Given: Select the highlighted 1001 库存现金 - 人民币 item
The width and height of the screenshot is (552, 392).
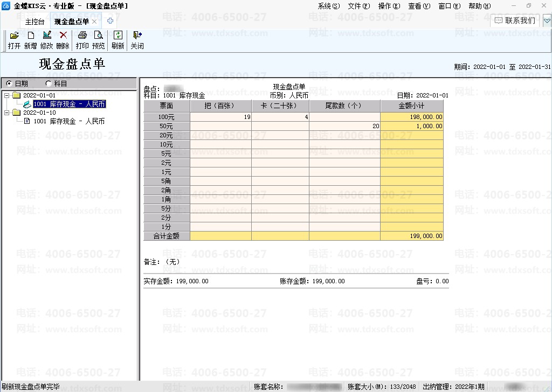Looking at the screenshot, I should click(70, 104).
